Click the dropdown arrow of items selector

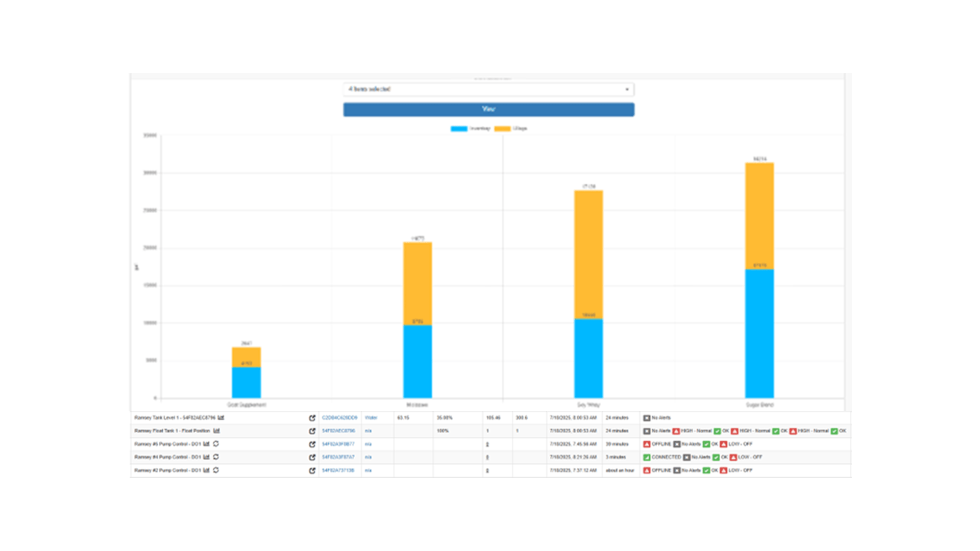(627, 89)
